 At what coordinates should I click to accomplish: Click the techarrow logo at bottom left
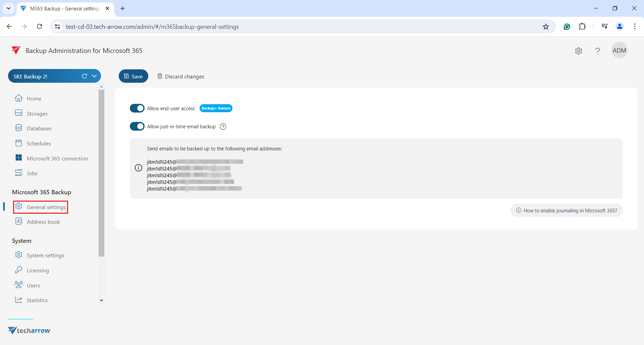coord(29,331)
